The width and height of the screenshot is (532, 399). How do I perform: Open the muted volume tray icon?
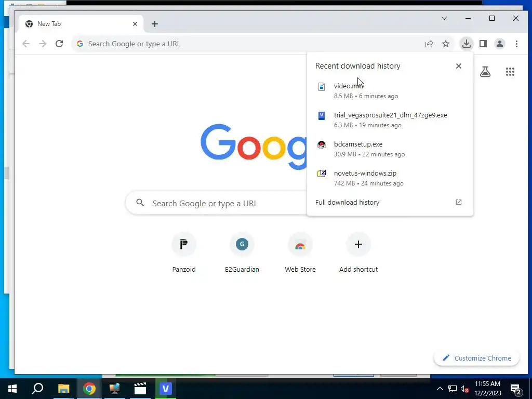point(464,389)
